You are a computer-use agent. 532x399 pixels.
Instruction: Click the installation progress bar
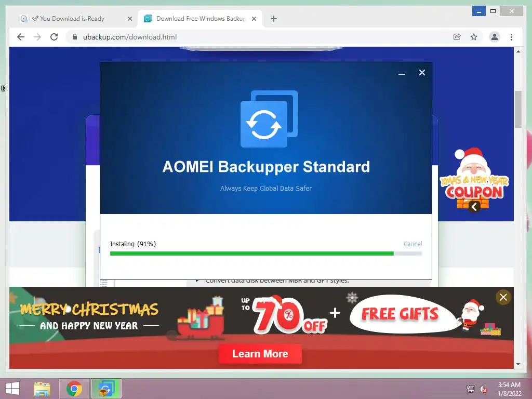[x=265, y=254]
